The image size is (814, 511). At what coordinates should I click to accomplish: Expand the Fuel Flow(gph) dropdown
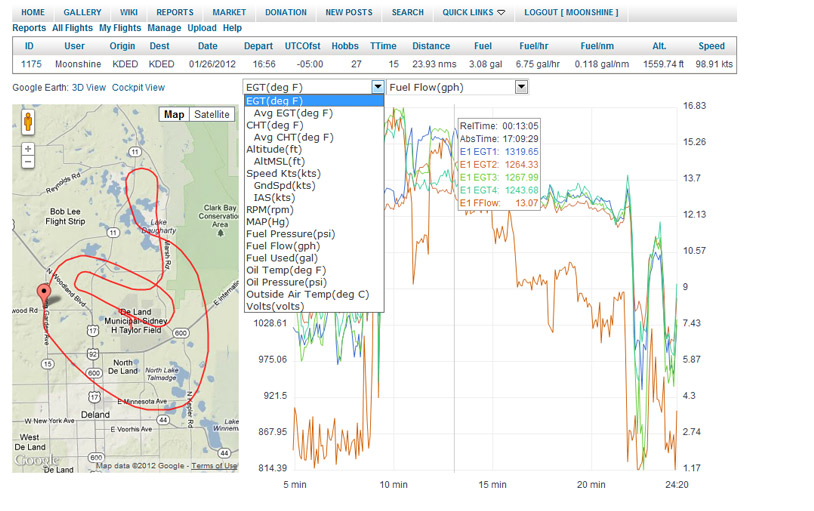(521, 88)
